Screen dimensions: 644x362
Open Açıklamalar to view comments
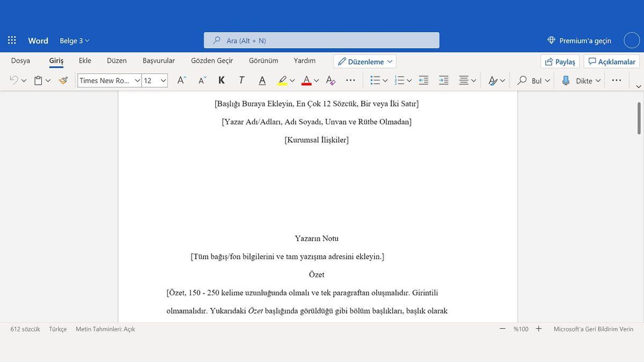(611, 61)
